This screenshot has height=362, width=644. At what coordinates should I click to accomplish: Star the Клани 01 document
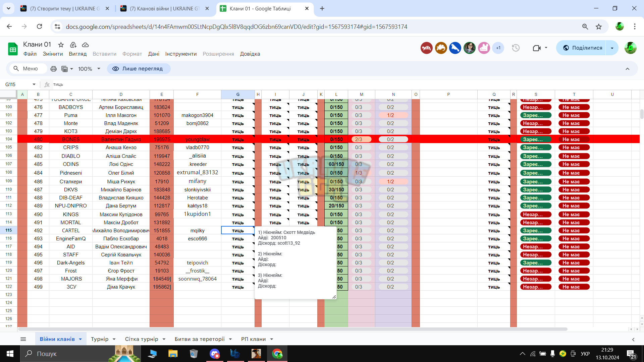(x=61, y=45)
